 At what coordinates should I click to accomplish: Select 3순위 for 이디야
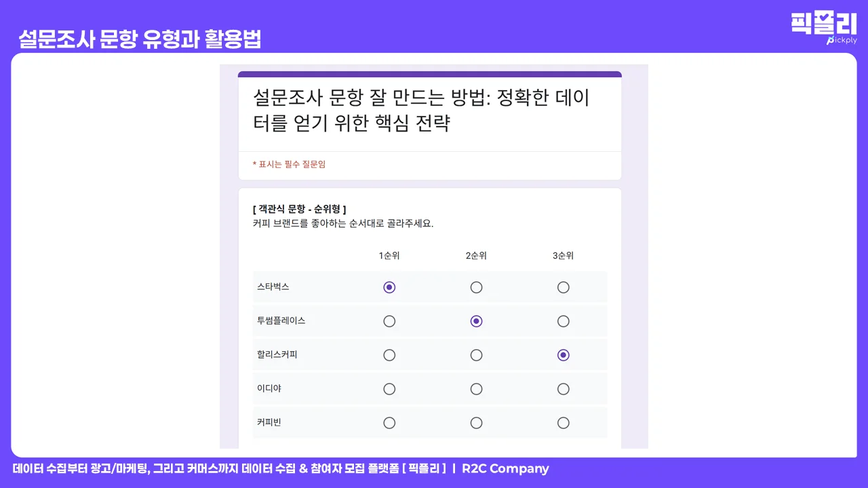pos(563,388)
